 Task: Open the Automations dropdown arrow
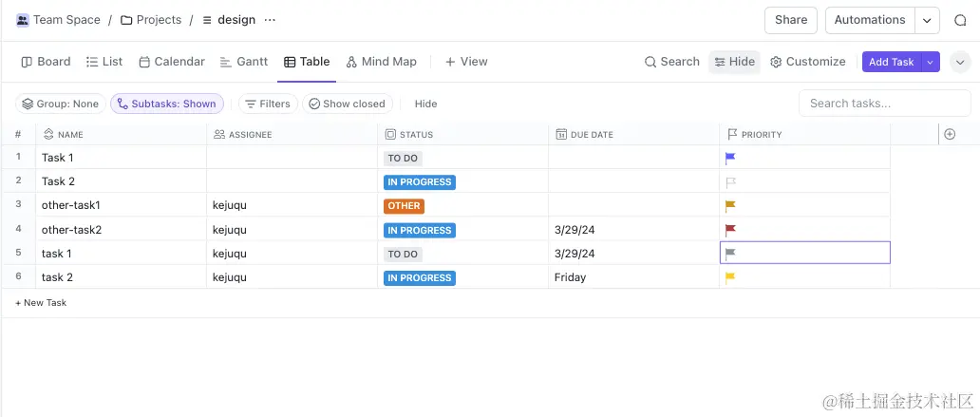[x=926, y=20]
